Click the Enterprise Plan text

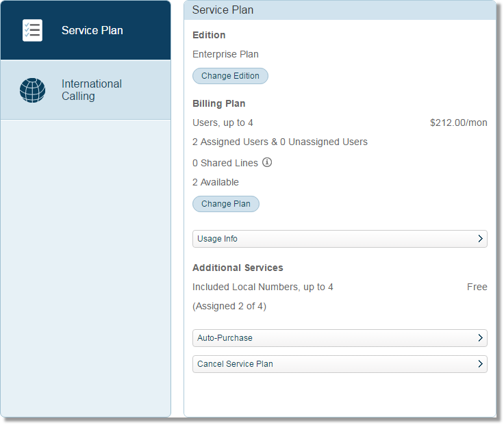tap(225, 54)
